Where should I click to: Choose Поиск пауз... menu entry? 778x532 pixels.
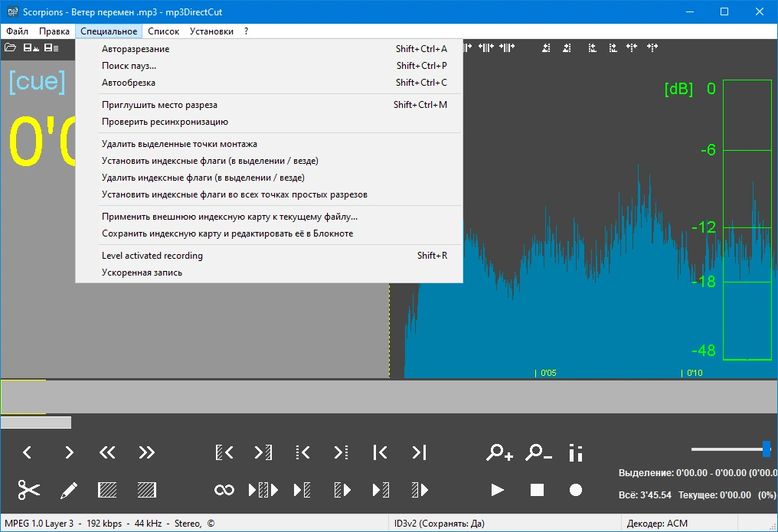269,65
